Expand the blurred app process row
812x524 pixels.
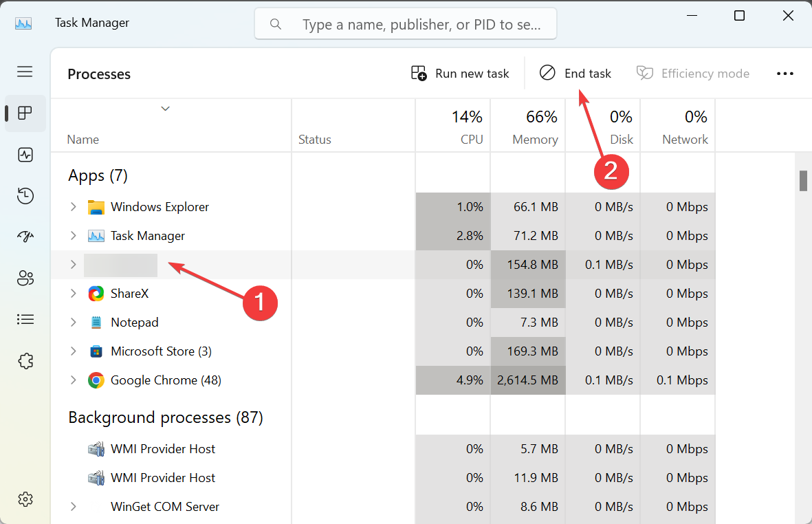73,265
